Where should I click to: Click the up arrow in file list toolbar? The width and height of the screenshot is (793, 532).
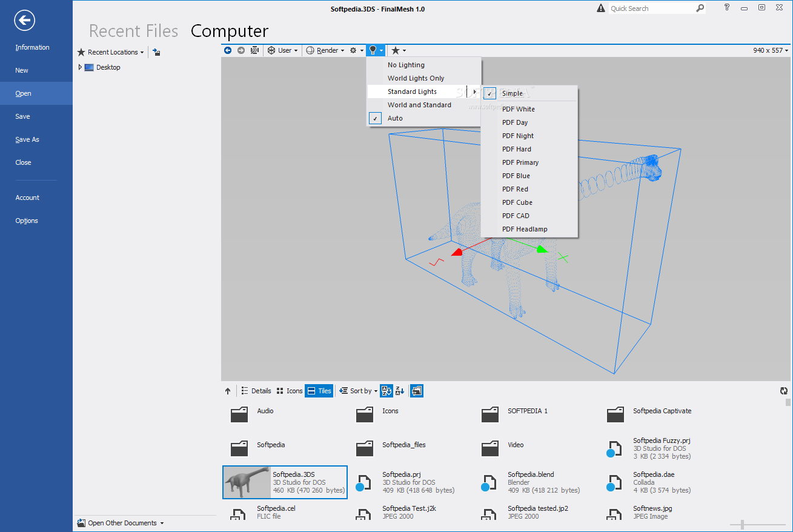click(228, 391)
